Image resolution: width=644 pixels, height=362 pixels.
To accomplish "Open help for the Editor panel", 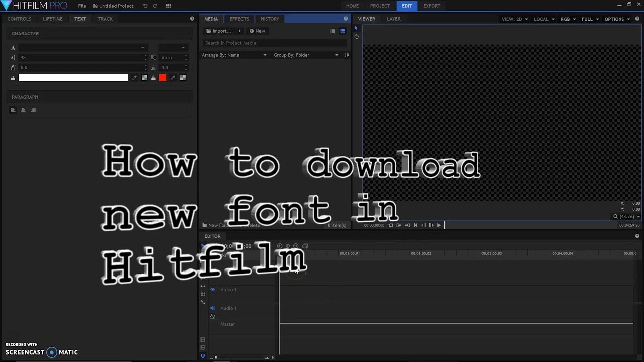I will pos(637,236).
